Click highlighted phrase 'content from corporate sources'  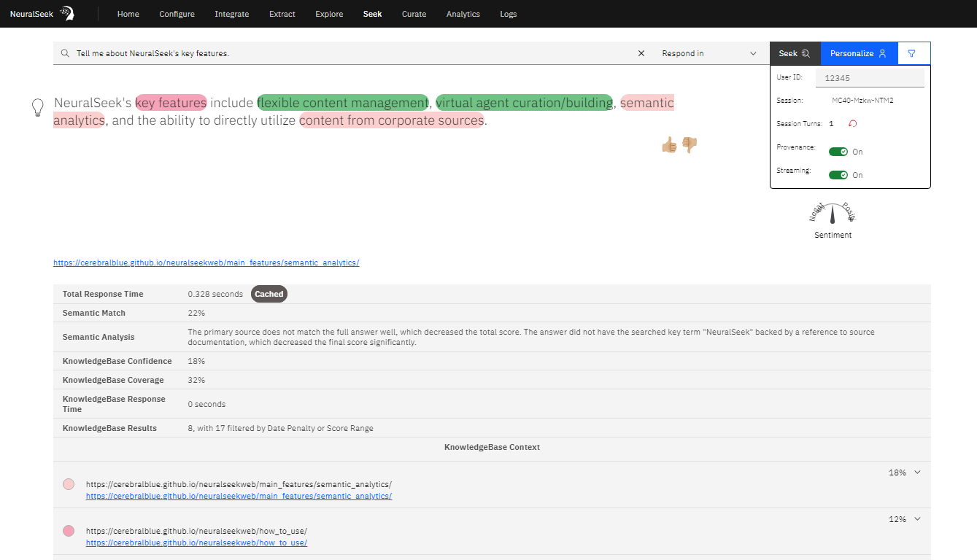(x=391, y=120)
